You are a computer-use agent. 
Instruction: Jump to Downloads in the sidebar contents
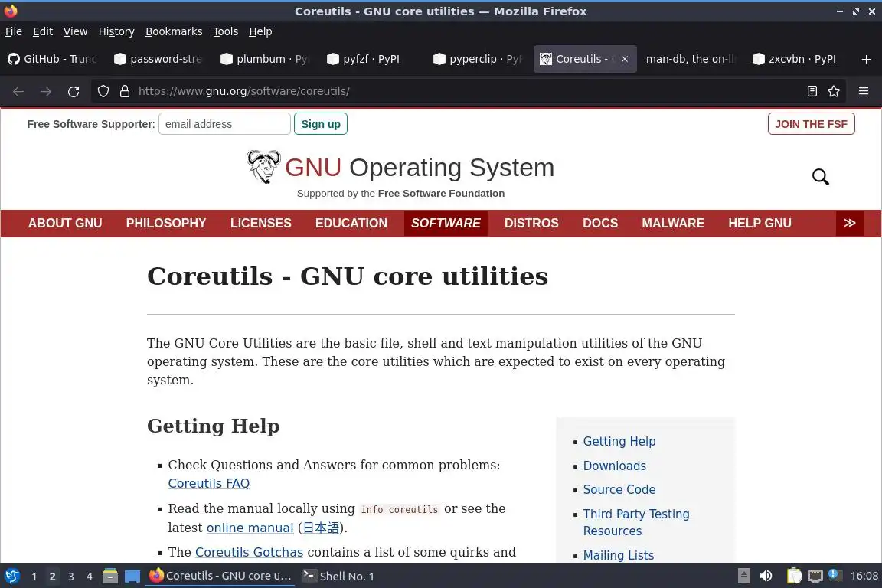coord(614,466)
